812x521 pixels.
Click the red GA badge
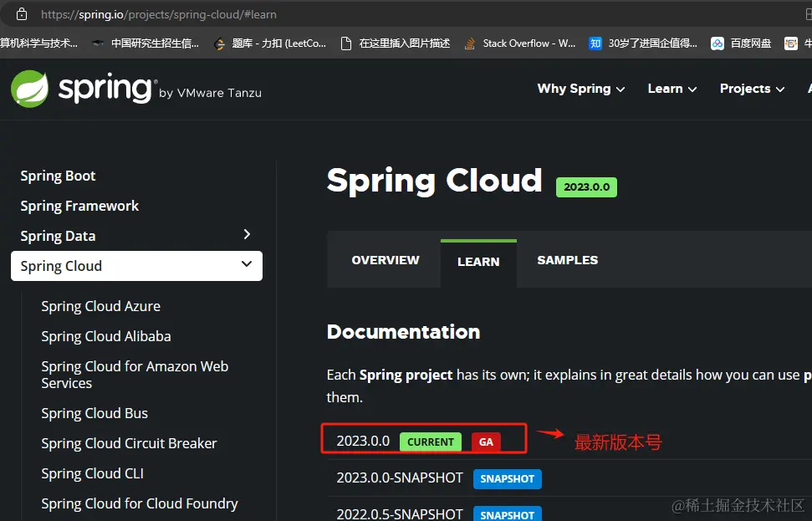click(x=486, y=442)
